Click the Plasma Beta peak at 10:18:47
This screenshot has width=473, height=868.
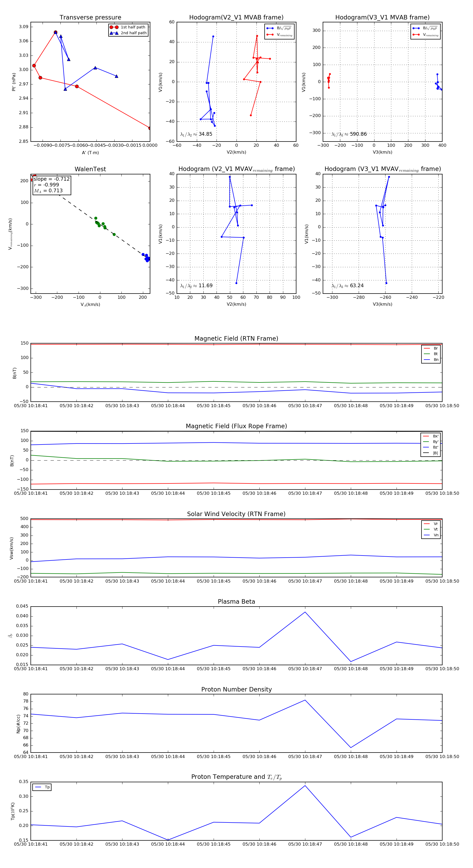[x=305, y=612]
